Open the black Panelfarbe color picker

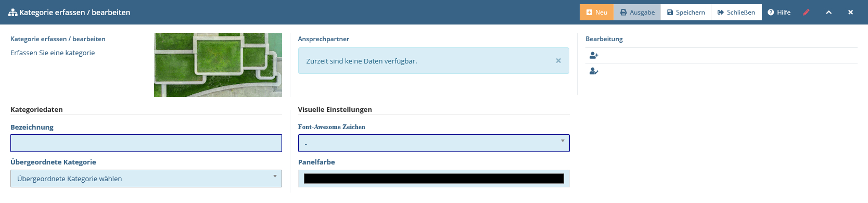pos(433,179)
